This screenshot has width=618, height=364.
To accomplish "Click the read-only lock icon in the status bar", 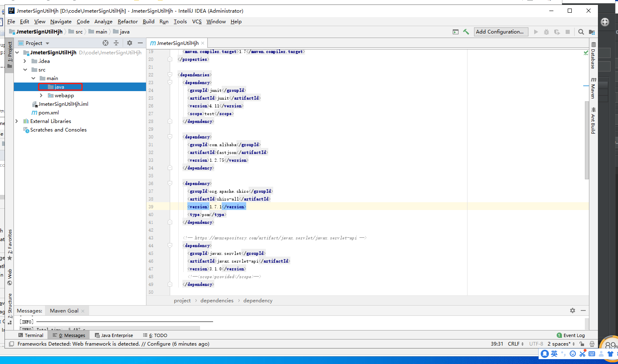I will point(582,344).
